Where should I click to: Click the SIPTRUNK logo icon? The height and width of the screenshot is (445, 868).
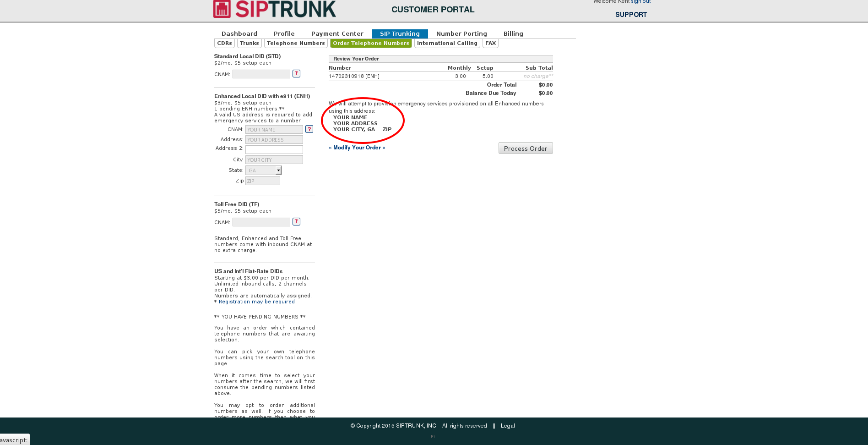pyautogui.click(x=222, y=9)
